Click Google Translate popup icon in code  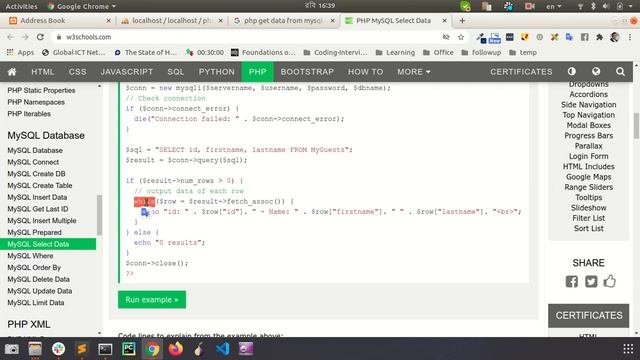pos(145,212)
